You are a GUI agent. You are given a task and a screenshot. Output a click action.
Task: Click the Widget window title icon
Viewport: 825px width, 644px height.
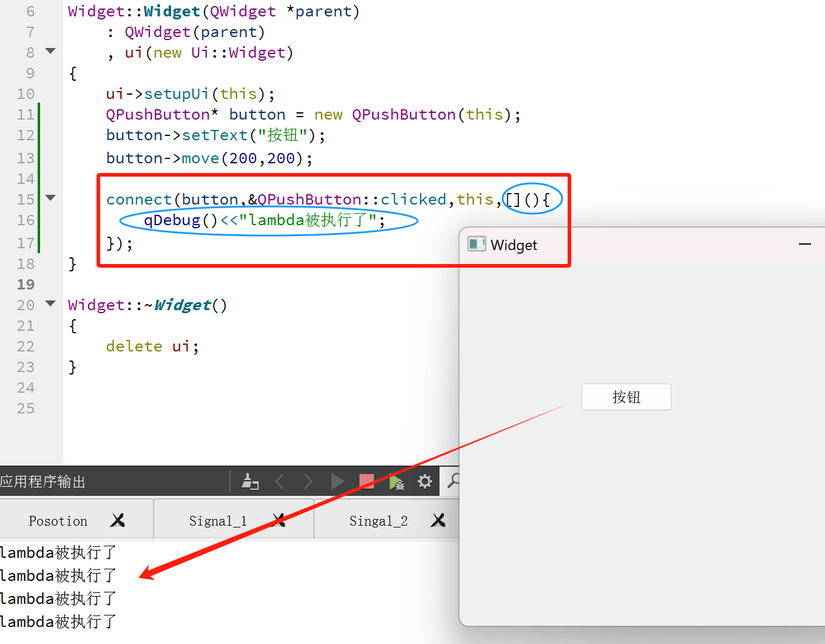tap(477, 245)
